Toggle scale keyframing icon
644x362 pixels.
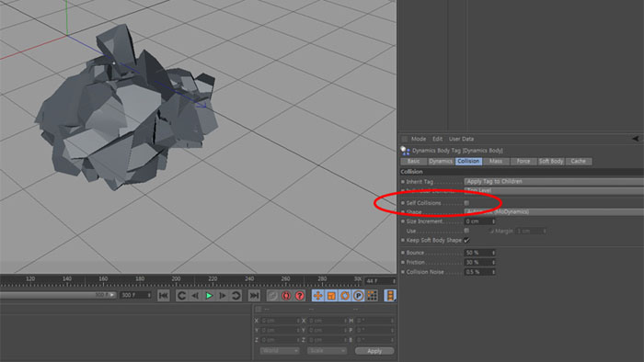pyautogui.click(x=331, y=295)
